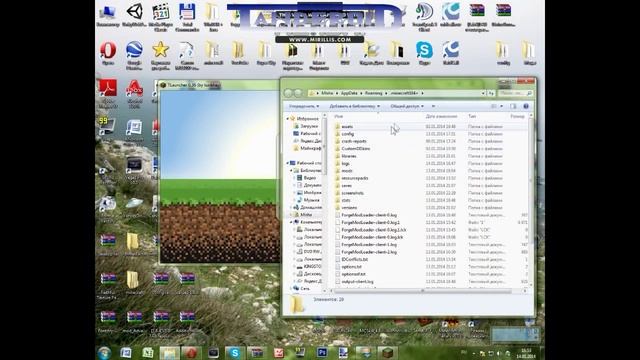
Task: Select Загрузки in navigation pane
Action: pyautogui.click(x=309, y=126)
